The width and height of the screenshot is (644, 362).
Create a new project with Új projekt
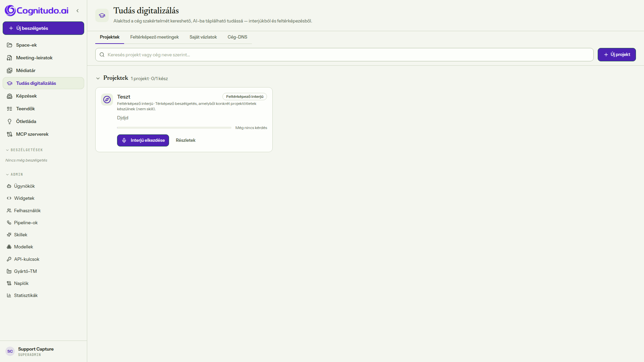(x=616, y=55)
